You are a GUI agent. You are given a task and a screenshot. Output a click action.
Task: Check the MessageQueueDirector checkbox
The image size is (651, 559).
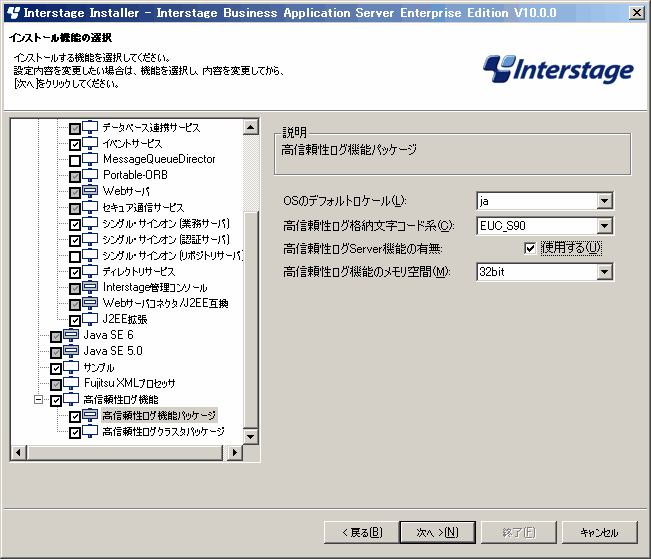[75, 161]
